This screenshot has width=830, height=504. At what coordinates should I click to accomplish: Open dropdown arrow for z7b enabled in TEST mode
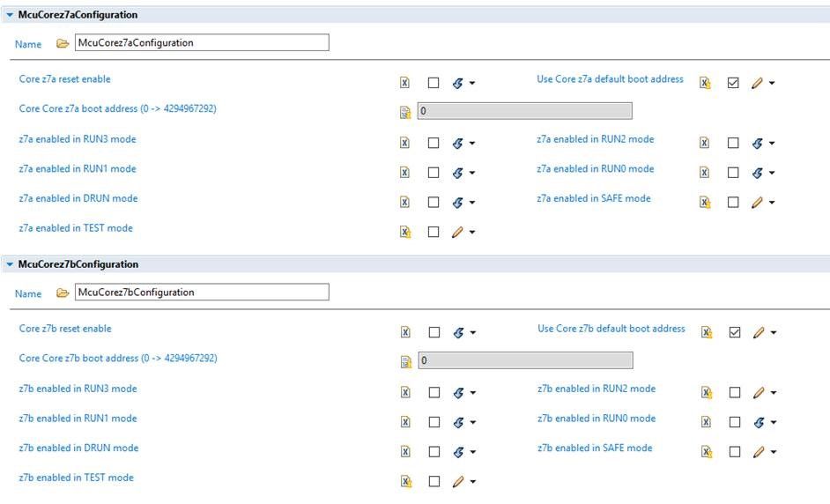pos(472,482)
